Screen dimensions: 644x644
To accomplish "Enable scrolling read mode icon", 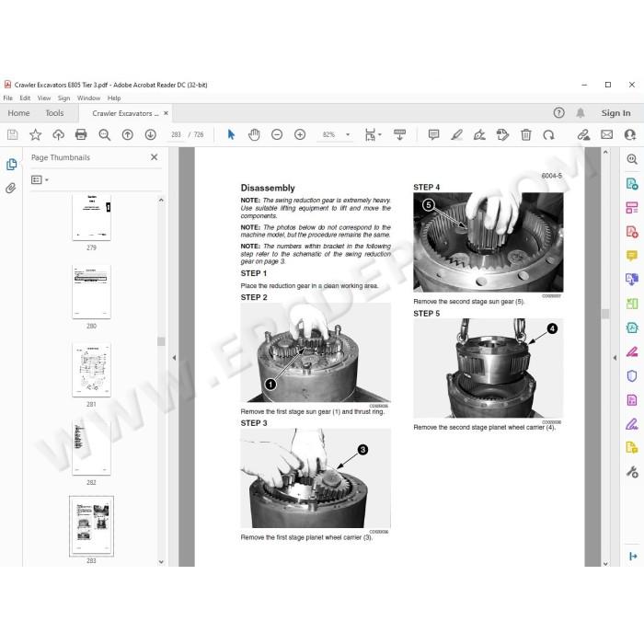I will tap(399, 134).
